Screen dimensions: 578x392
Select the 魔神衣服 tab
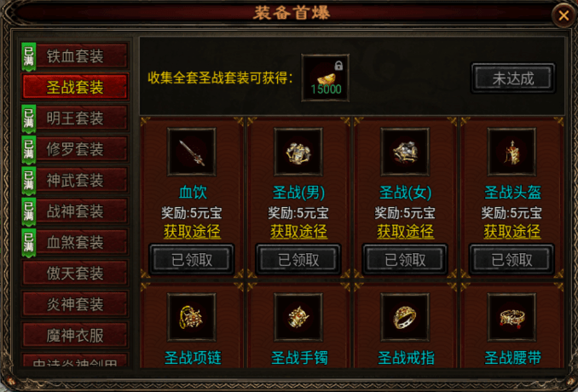75,335
